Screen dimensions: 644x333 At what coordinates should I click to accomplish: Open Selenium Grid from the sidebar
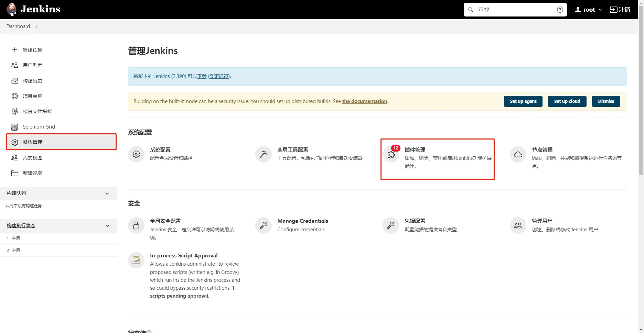click(x=39, y=127)
